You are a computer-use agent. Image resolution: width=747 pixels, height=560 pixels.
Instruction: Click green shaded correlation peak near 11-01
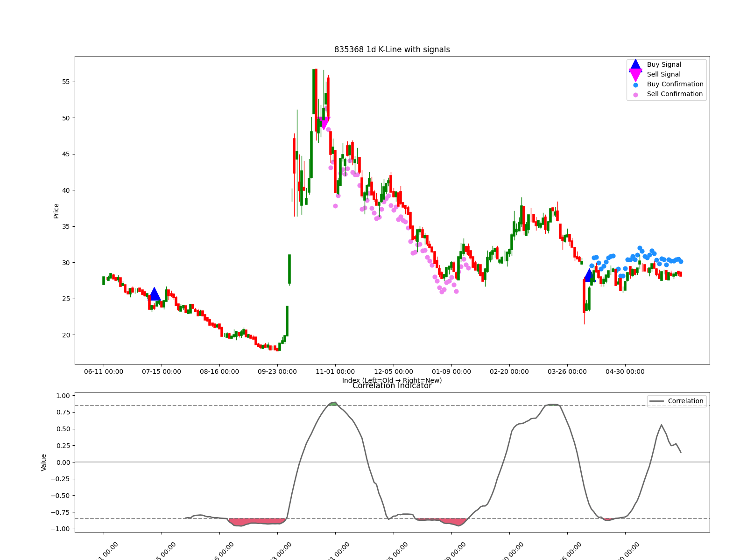[x=333, y=404]
